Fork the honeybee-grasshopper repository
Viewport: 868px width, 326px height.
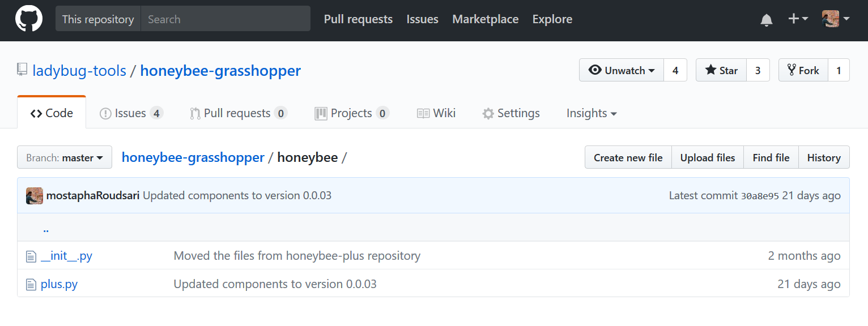click(803, 70)
